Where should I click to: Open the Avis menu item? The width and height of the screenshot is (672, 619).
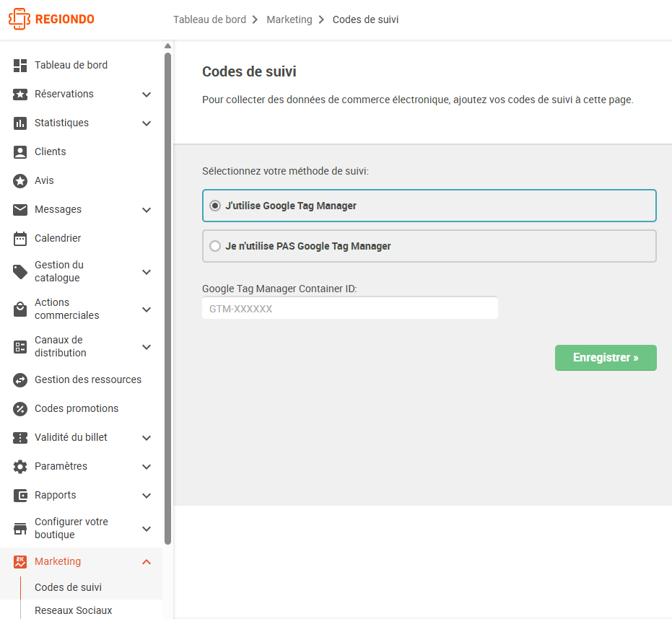(x=44, y=180)
